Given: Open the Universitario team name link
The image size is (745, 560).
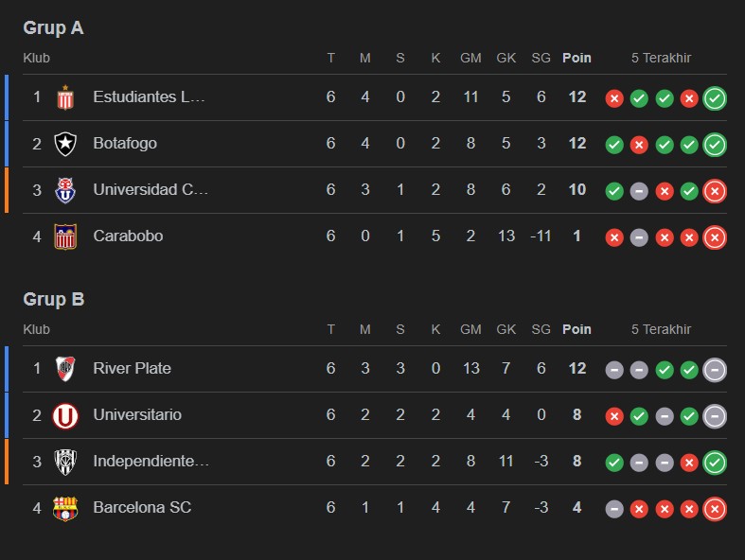Looking at the screenshot, I should click(x=137, y=414).
